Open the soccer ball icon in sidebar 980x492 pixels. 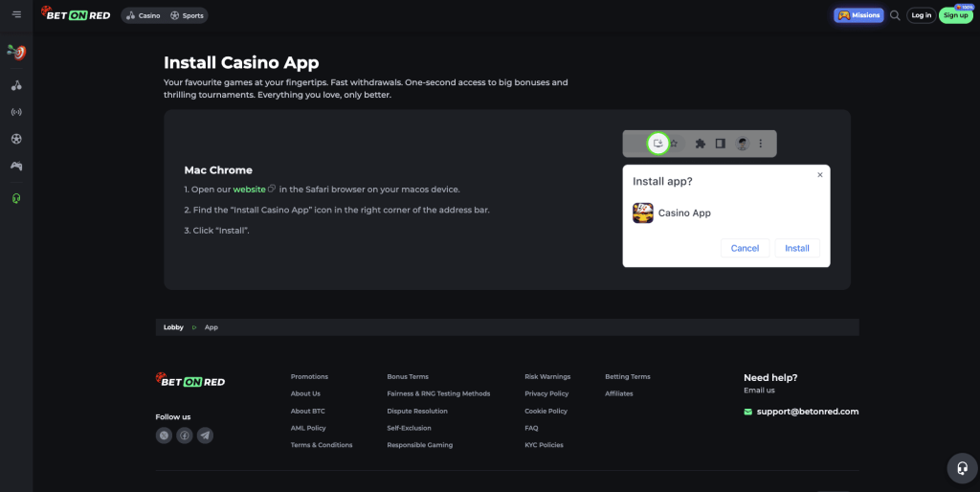pos(16,139)
